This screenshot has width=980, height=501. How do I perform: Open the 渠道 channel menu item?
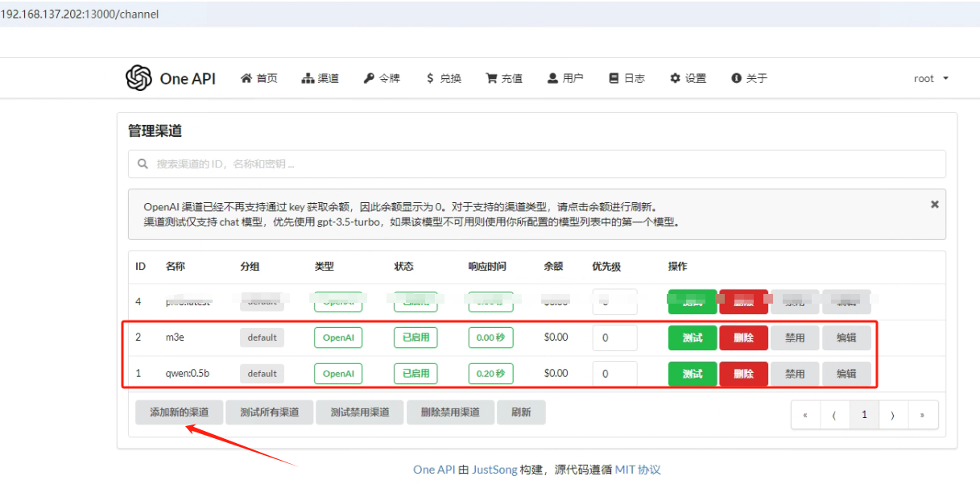[x=320, y=78]
